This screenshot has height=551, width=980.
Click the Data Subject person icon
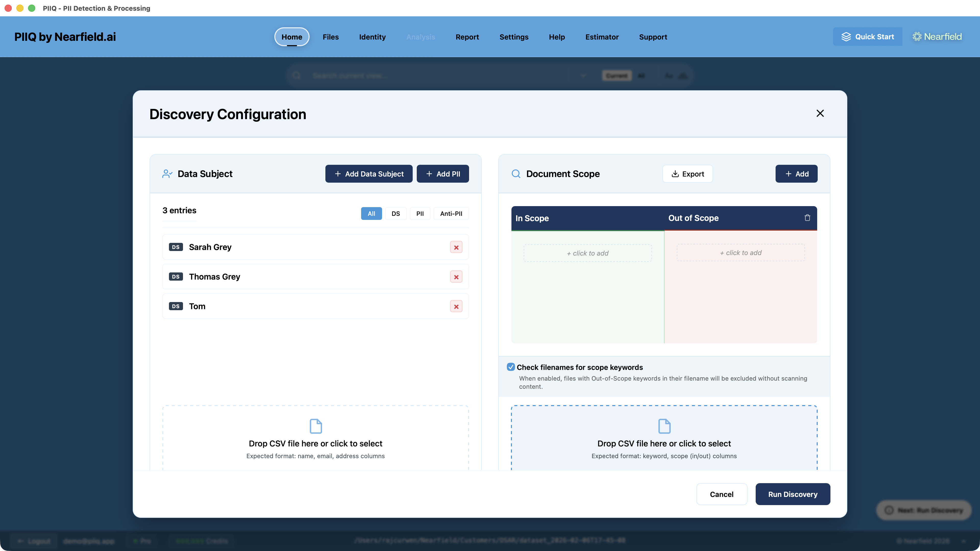click(167, 174)
